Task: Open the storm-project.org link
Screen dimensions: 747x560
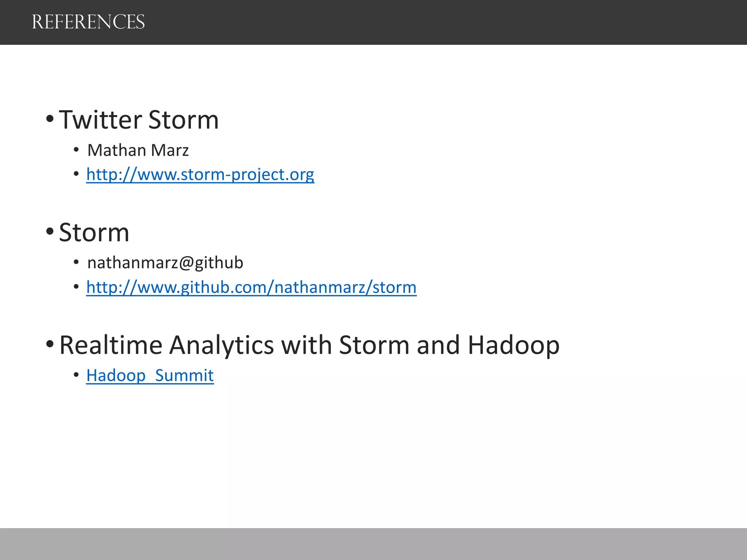Action: (200, 175)
